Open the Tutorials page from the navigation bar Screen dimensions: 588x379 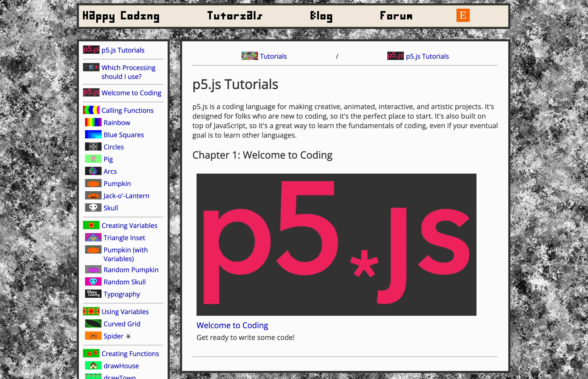235,16
